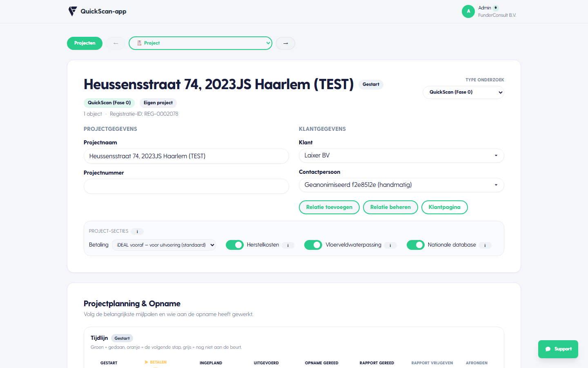Expand the Contactpersoon dropdown
The image size is (588, 368).
pyautogui.click(x=401, y=185)
